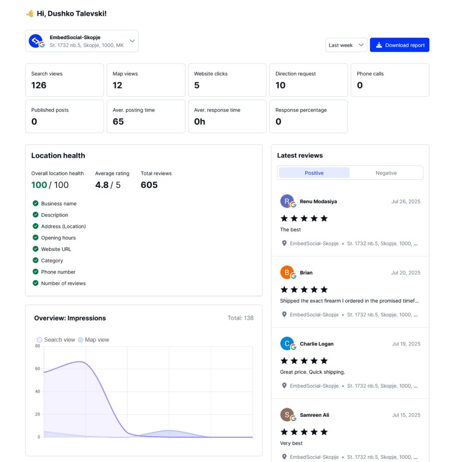Click the Latest reviews heading

pyautogui.click(x=300, y=155)
